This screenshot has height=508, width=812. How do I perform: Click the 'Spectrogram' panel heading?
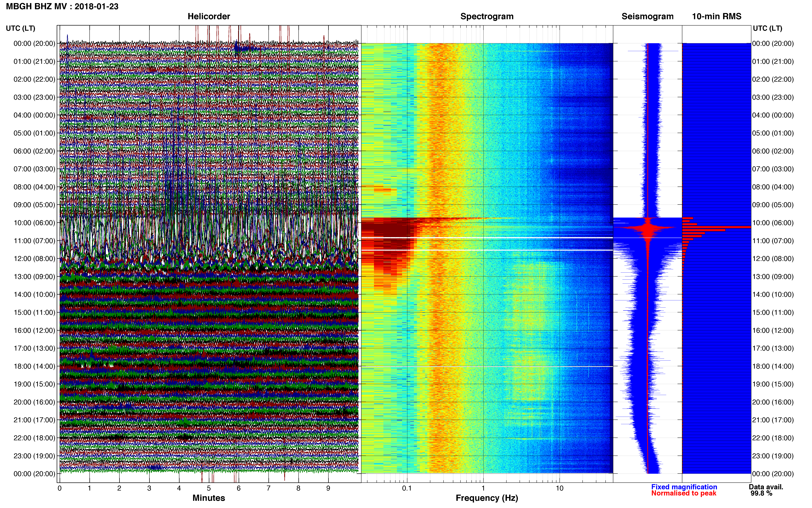(487, 16)
